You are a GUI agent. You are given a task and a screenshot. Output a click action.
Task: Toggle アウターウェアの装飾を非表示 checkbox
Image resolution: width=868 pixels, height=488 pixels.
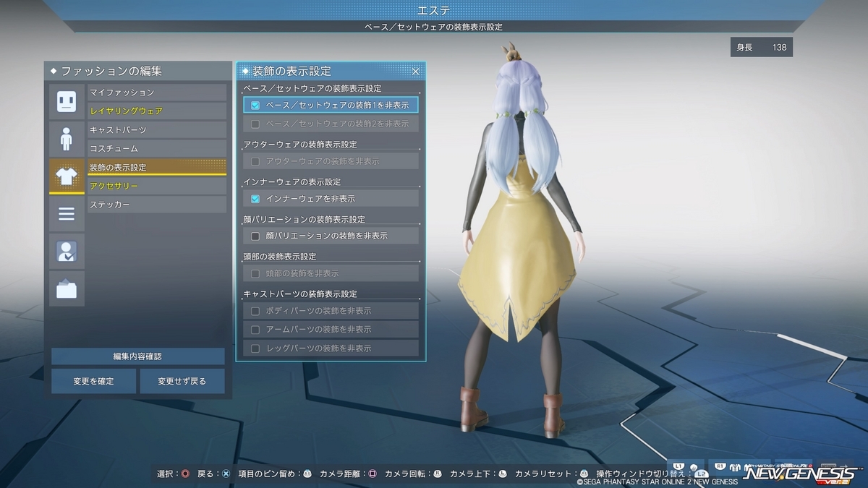point(255,161)
